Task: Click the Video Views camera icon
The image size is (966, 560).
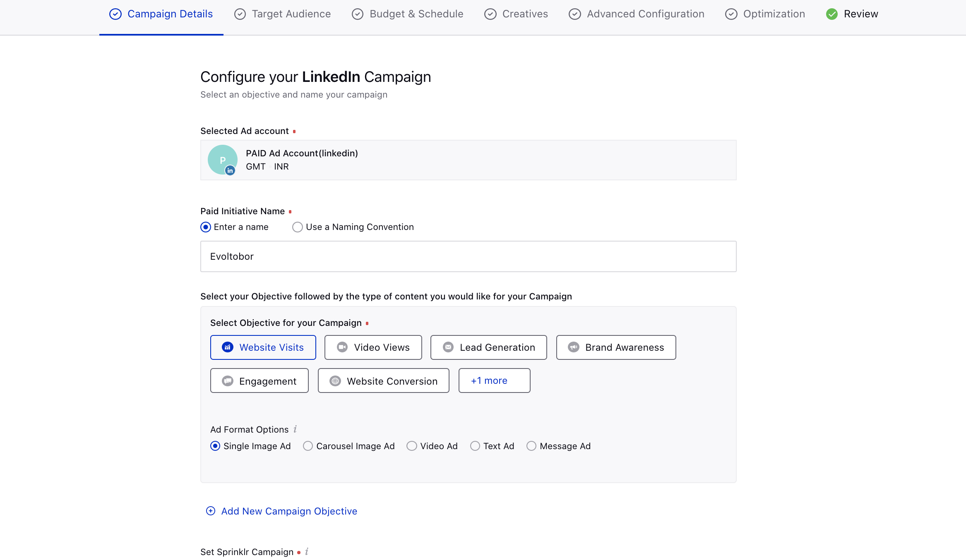Action: [x=342, y=347]
